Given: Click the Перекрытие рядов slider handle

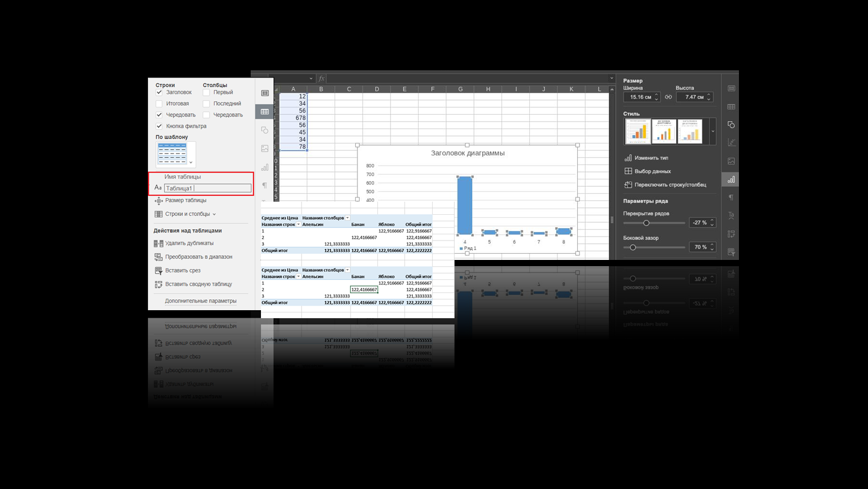Looking at the screenshot, I should click(646, 223).
